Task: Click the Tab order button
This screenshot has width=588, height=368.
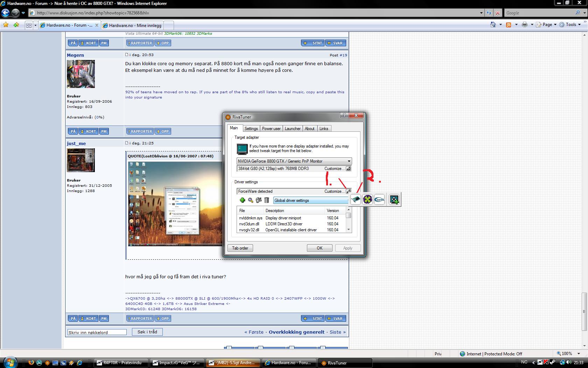Action: tap(240, 248)
